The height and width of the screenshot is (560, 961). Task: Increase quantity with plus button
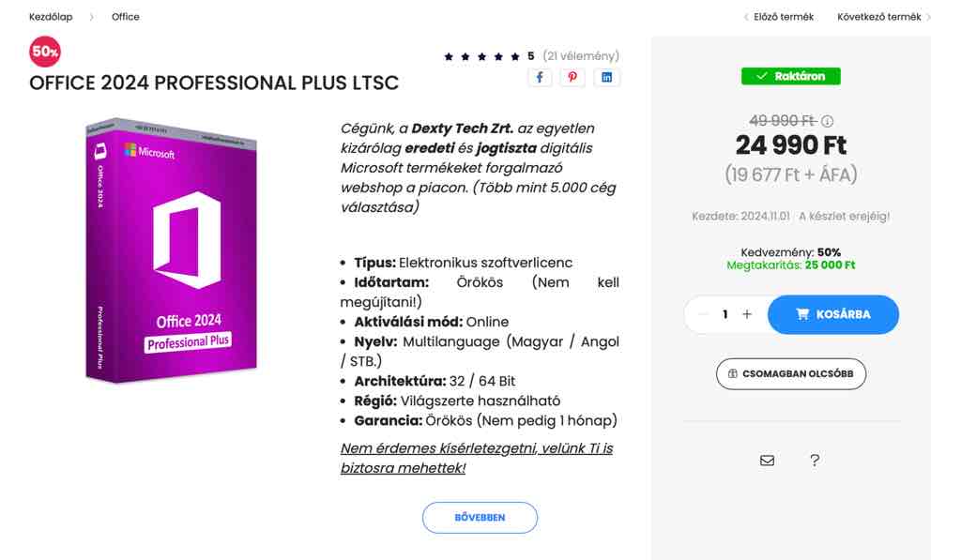(x=747, y=314)
